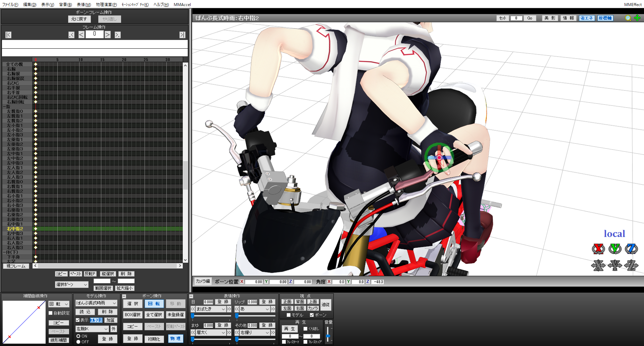Click next lip morph >> arrow beside あ
644x346 pixels.
coord(273,309)
